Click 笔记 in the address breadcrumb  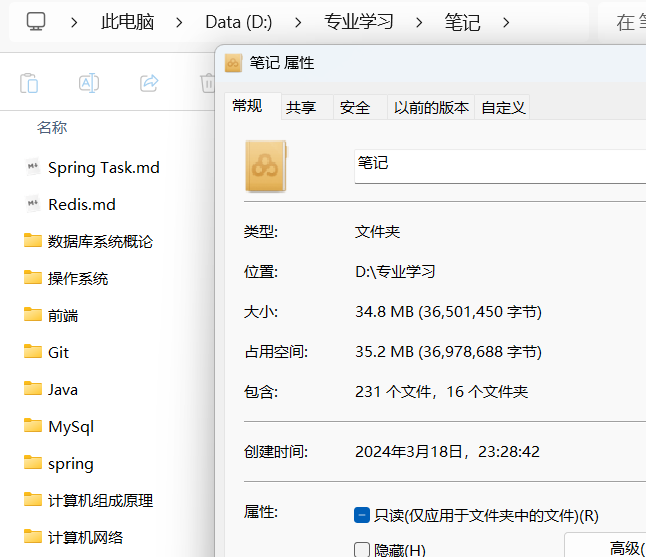pyautogui.click(x=462, y=22)
